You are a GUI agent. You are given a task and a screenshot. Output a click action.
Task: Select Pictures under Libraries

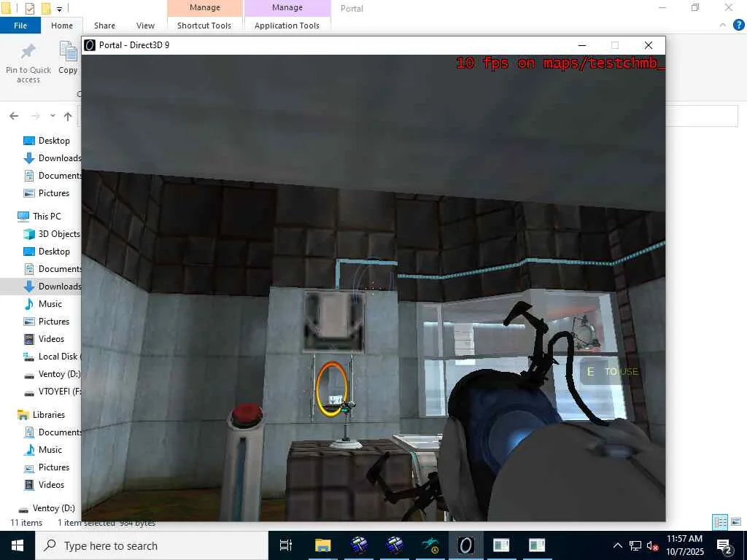(47, 467)
